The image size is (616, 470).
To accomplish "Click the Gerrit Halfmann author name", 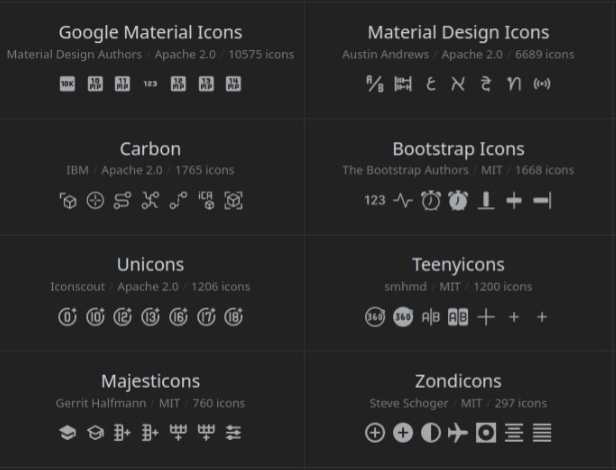I will [101, 403].
